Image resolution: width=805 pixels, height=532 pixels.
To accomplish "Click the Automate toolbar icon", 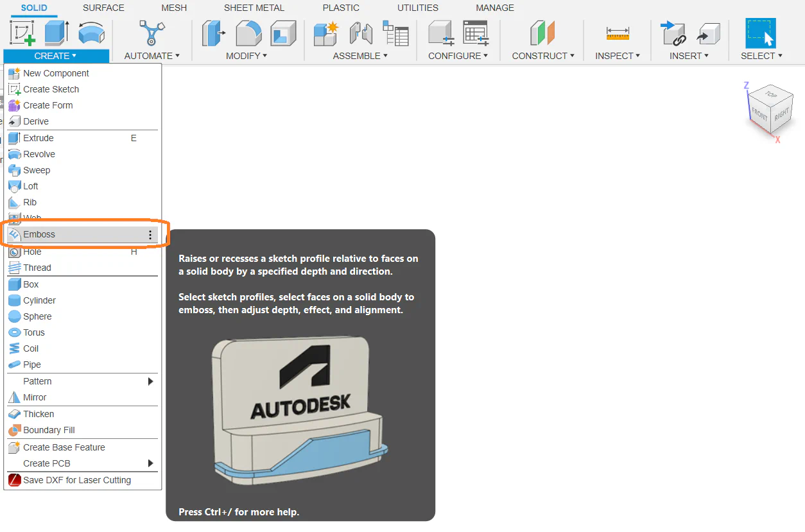I will pyautogui.click(x=152, y=33).
